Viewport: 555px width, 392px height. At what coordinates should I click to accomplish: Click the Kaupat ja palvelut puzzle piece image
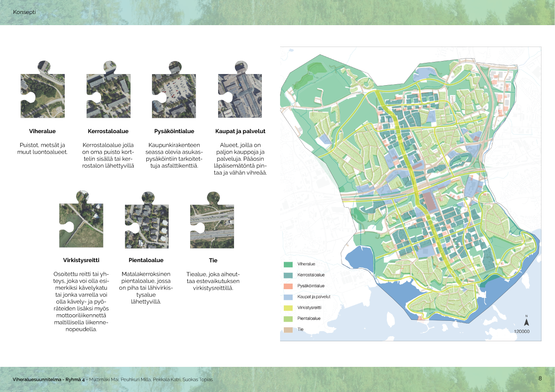point(240,90)
